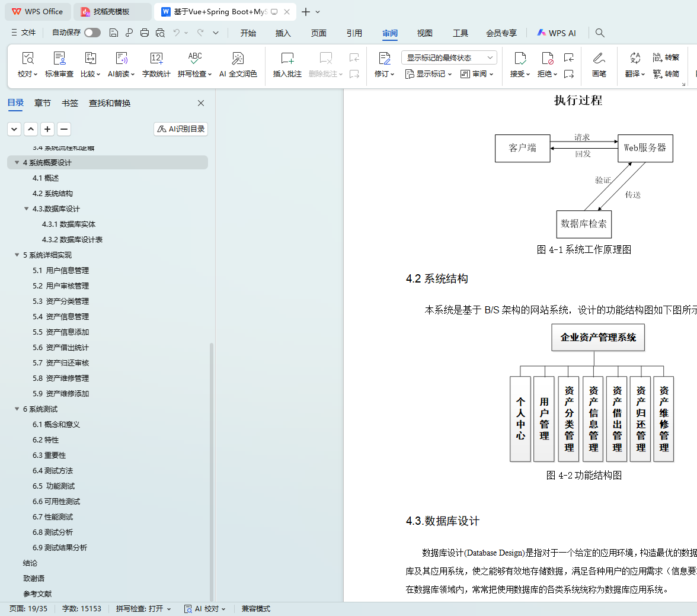Open the 书签 tab in navigation pane

pos(70,103)
